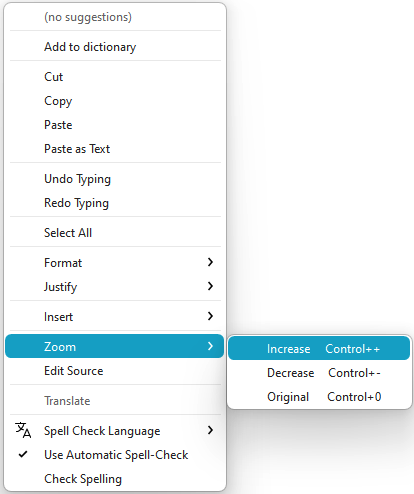Click the Zoom submenu chevron
This screenshot has width=414, height=494.
210,346
